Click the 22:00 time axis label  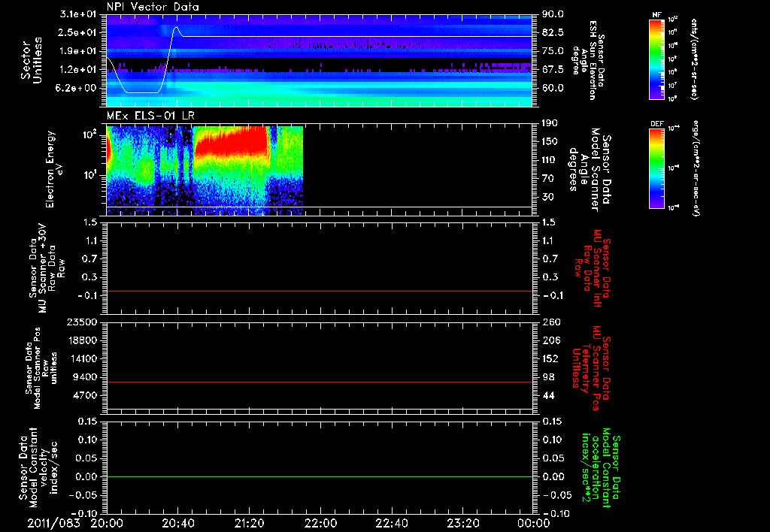pyautogui.click(x=320, y=523)
